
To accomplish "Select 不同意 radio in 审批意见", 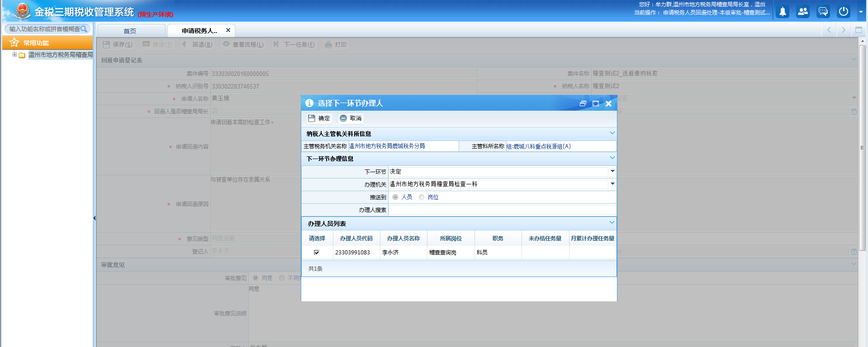I will click(x=282, y=278).
